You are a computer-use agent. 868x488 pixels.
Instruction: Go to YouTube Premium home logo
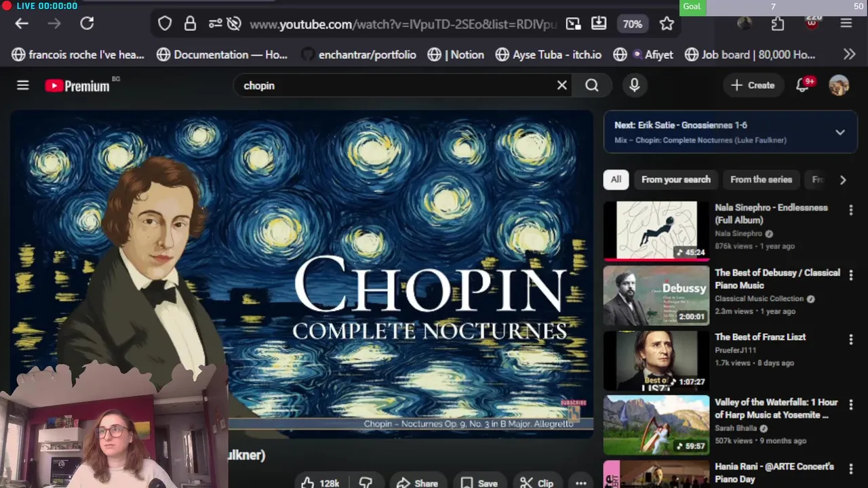pyautogui.click(x=77, y=85)
